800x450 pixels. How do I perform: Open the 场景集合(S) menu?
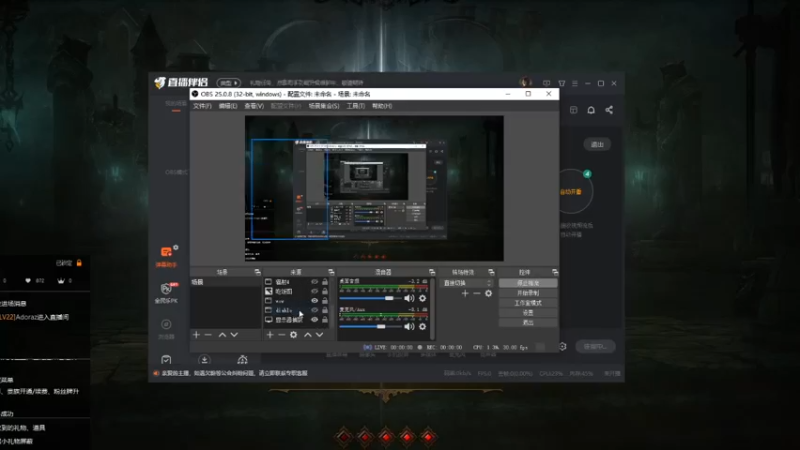coord(324,106)
